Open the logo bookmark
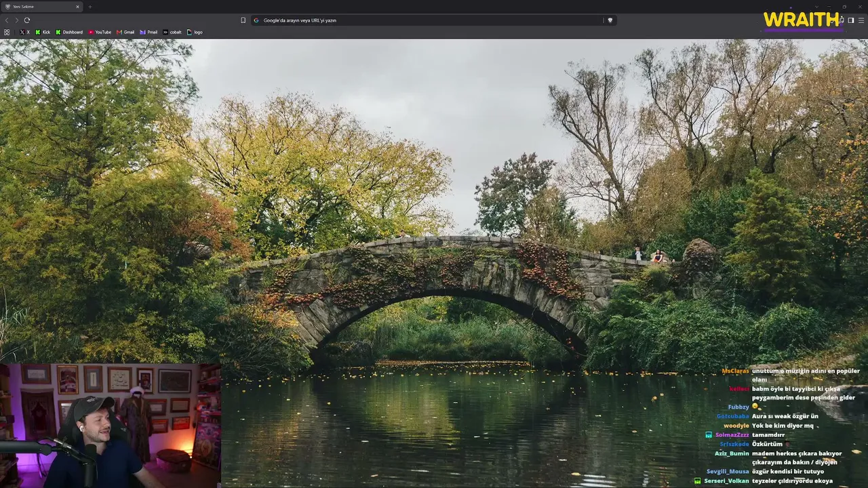The image size is (868, 488). [195, 32]
